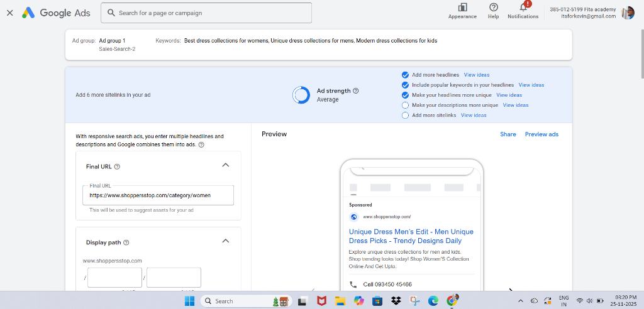The image size is (644, 309).
Task: Collapse the Display path section
Action: [226, 241]
